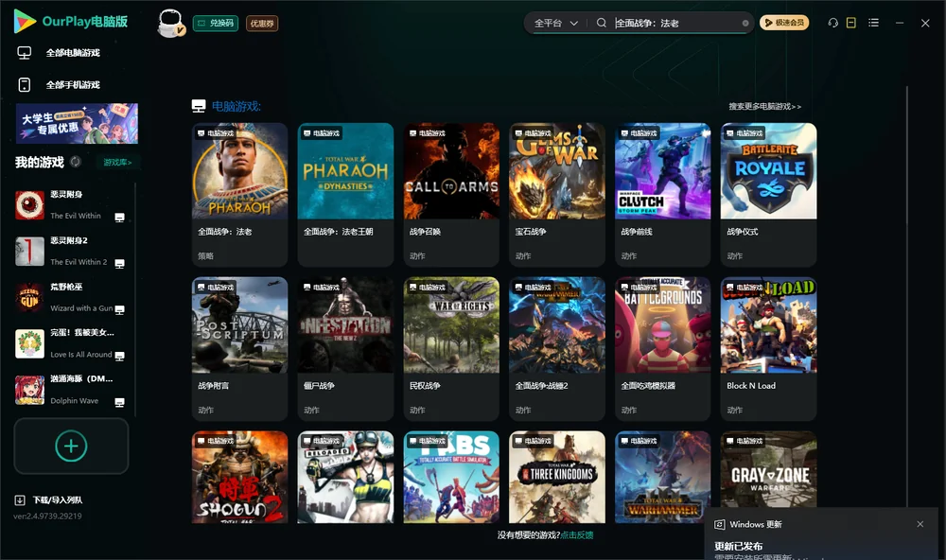Click the OurPlay logo icon
946x560 pixels.
point(25,21)
